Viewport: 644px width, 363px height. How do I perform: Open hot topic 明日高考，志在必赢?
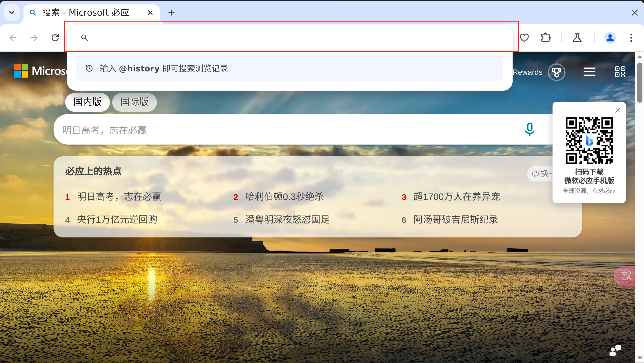[119, 197]
